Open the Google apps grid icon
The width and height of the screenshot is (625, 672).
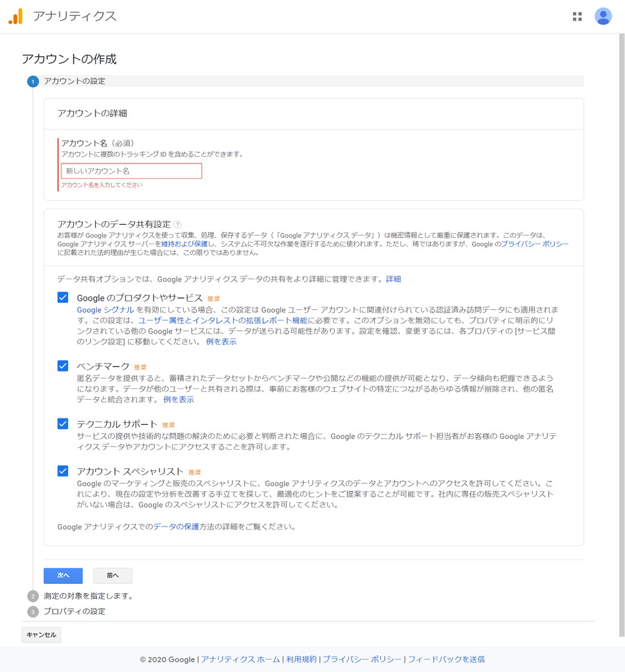[577, 16]
